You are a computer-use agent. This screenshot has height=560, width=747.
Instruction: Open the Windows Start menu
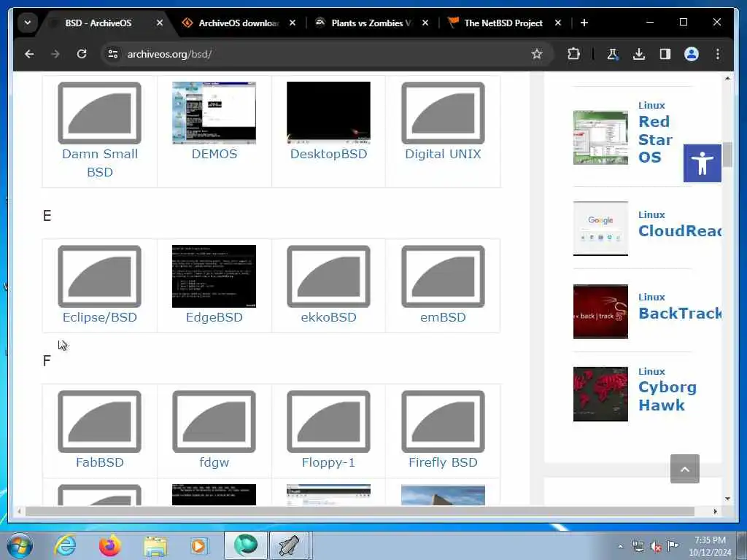click(20, 545)
